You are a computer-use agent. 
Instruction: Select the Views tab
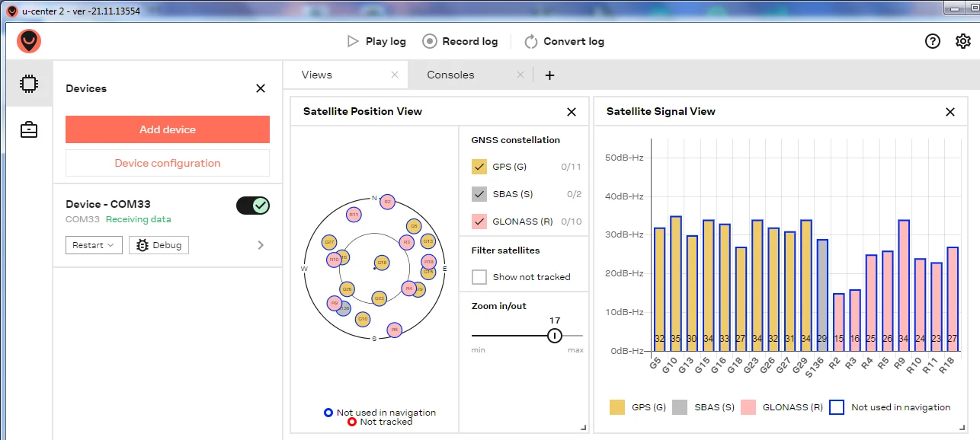(317, 75)
